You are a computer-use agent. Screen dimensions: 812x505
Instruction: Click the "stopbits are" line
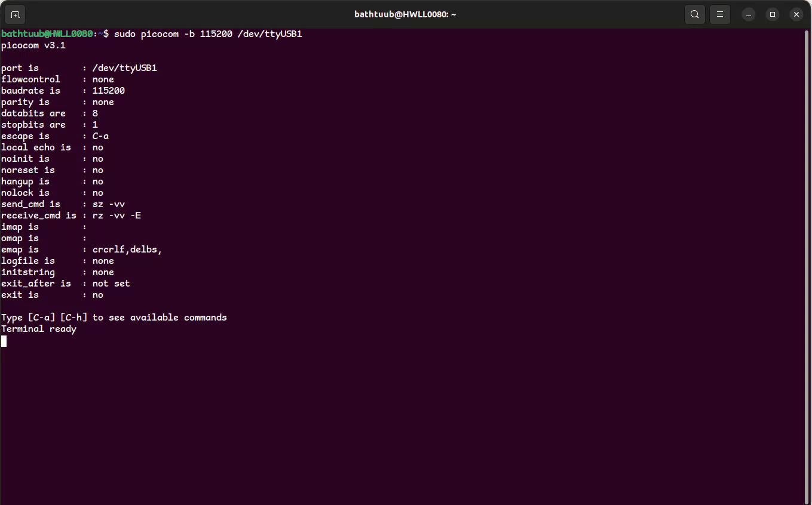click(x=50, y=125)
